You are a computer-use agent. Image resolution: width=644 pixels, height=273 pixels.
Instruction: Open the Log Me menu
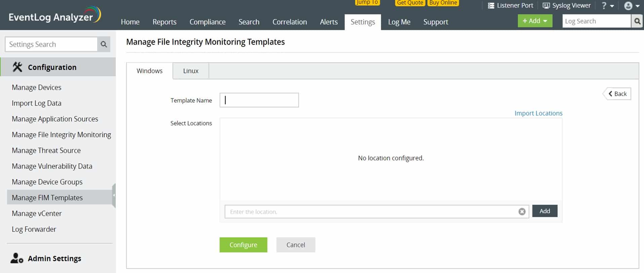[x=399, y=22]
